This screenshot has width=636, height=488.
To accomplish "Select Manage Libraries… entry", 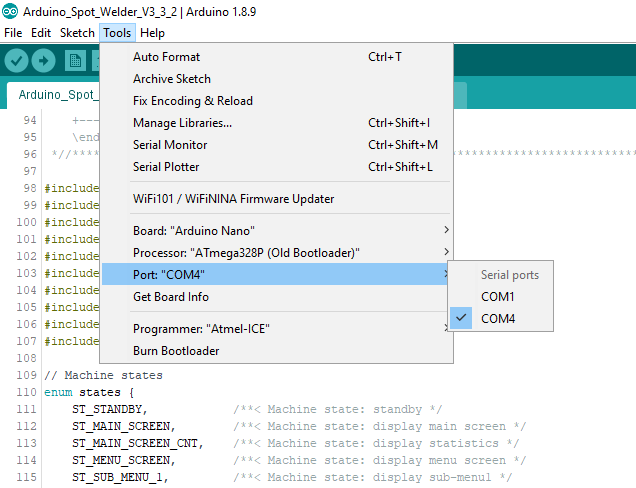I will pos(277,123).
